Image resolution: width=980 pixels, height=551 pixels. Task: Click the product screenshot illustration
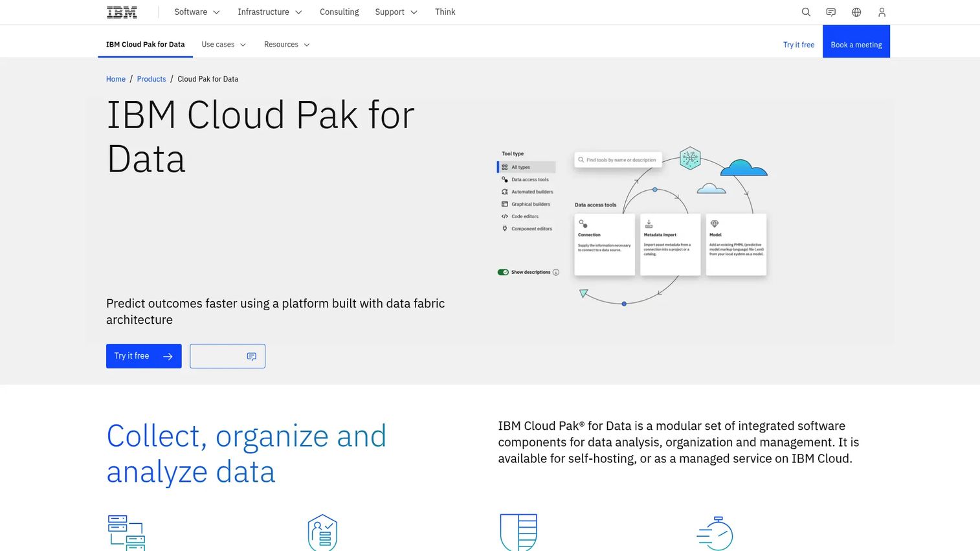(632, 225)
